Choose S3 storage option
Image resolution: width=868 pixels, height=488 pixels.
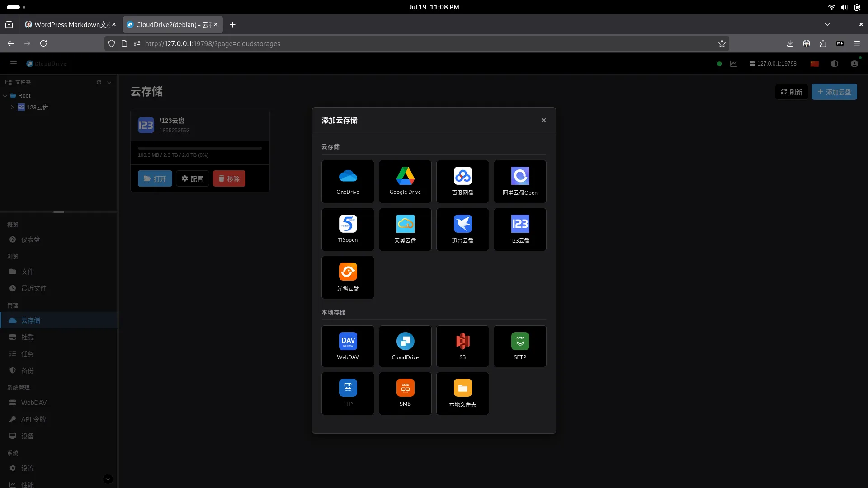click(x=462, y=347)
